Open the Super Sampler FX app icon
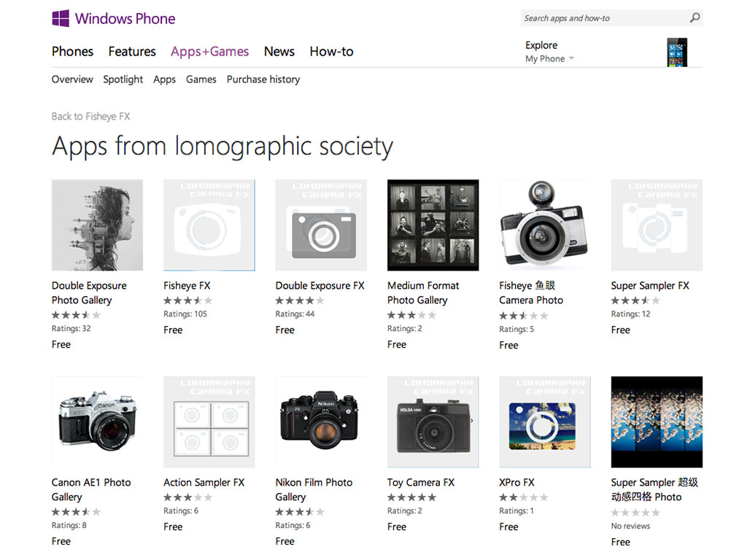The width and height of the screenshot is (747, 560). coord(657,225)
